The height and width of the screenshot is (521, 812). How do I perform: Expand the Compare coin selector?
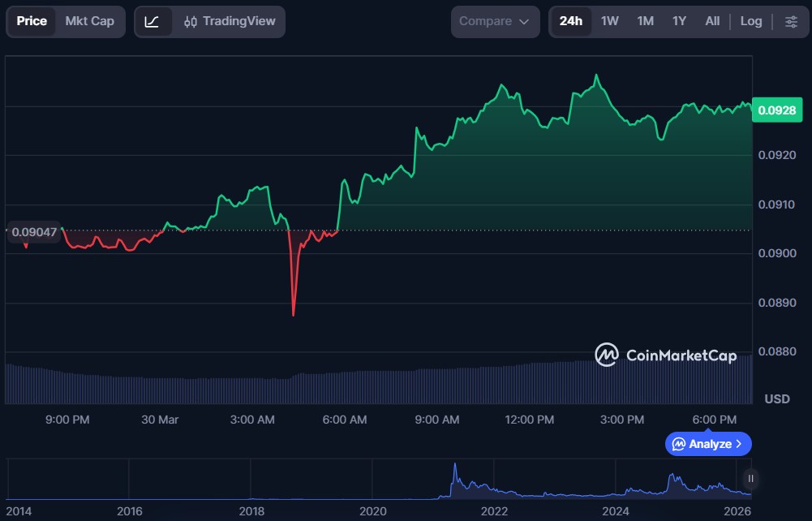[495, 21]
